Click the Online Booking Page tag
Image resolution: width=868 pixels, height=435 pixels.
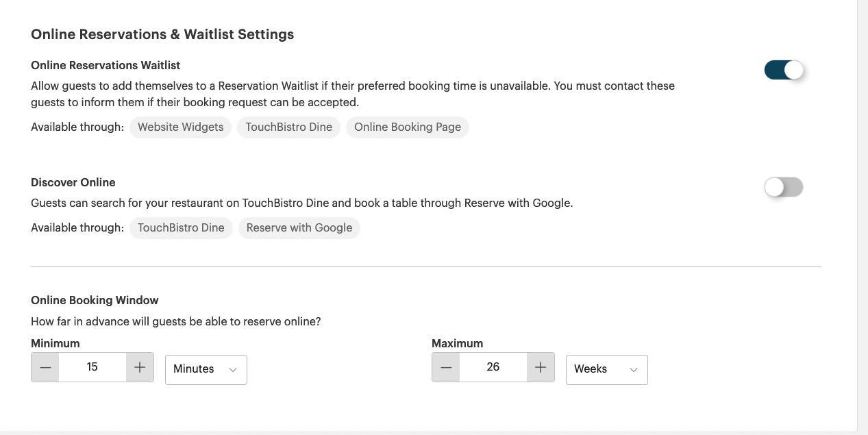pyautogui.click(x=408, y=127)
